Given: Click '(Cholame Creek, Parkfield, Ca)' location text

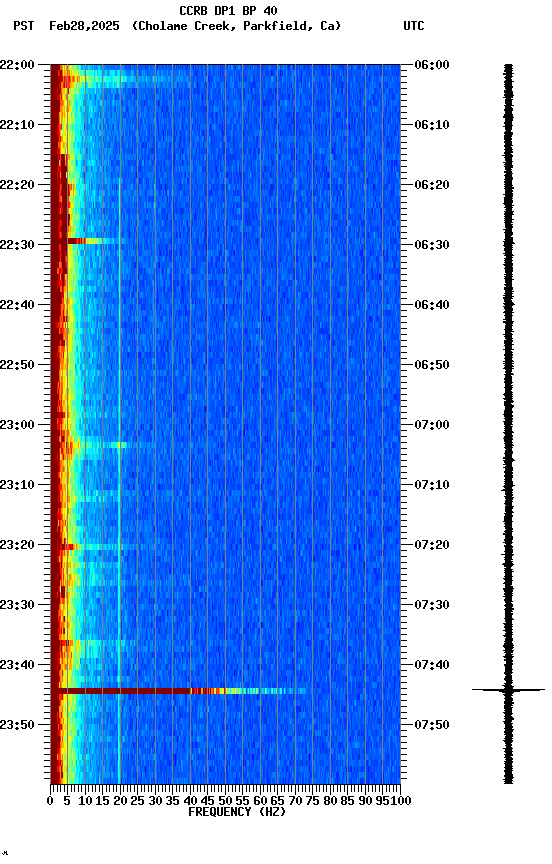Looking at the screenshot, I should coord(236,26).
